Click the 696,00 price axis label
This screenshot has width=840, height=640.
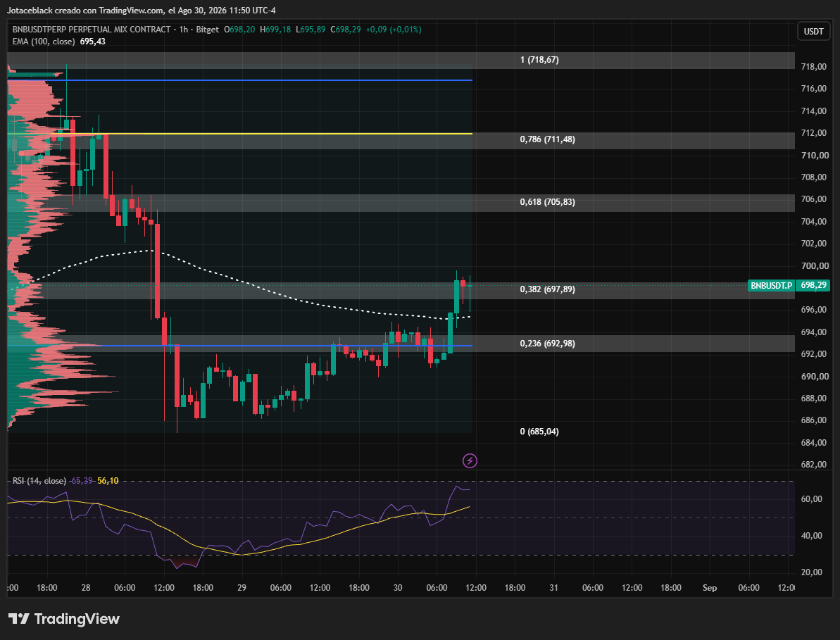pos(813,310)
